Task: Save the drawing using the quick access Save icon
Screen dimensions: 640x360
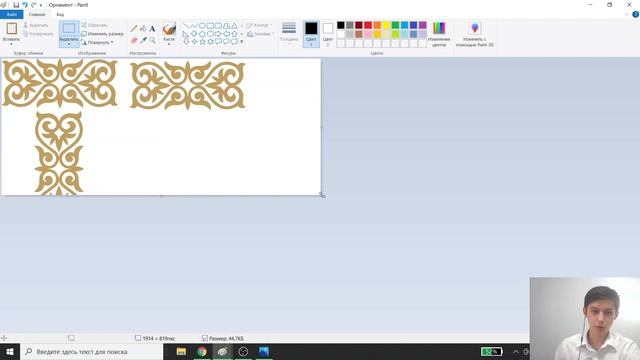Action: [16, 5]
